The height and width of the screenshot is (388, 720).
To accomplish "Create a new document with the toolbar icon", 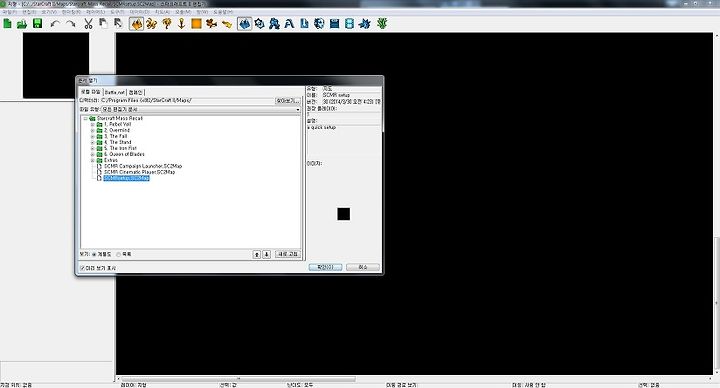I will [x=7, y=23].
